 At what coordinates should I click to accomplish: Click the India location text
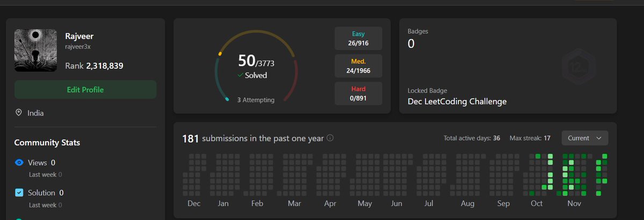pyautogui.click(x=36, y=113)
